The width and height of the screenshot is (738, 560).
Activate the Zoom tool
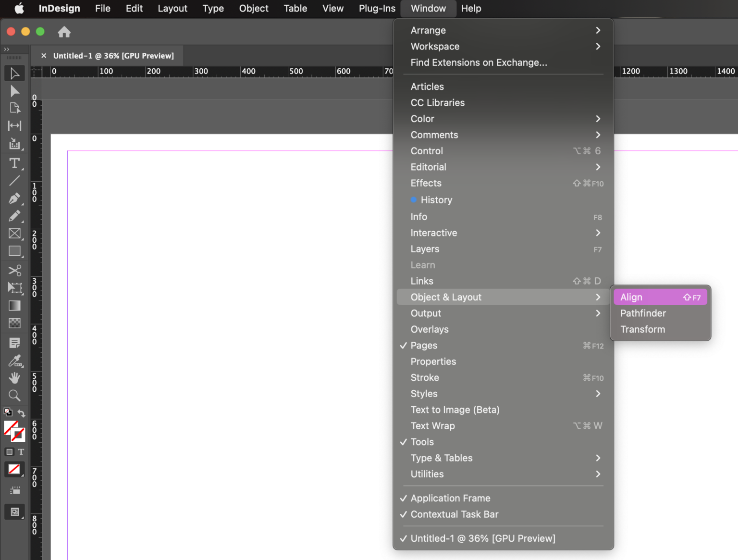[x=14, y=395]
